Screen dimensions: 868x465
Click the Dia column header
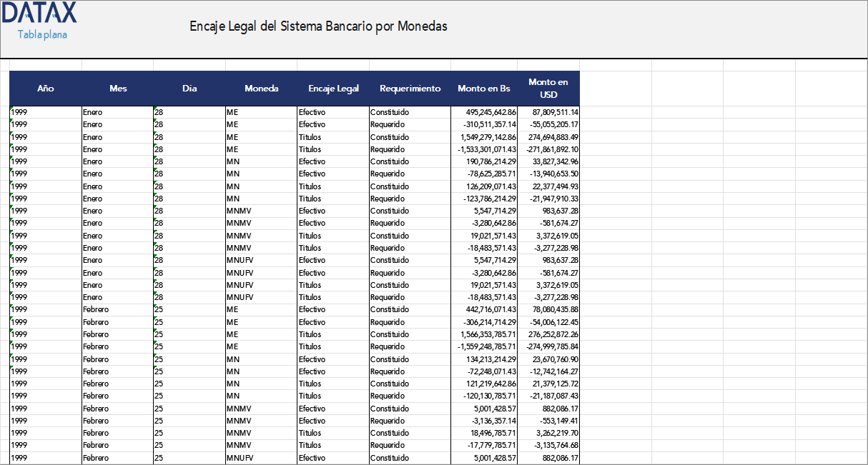click(189, 88)
